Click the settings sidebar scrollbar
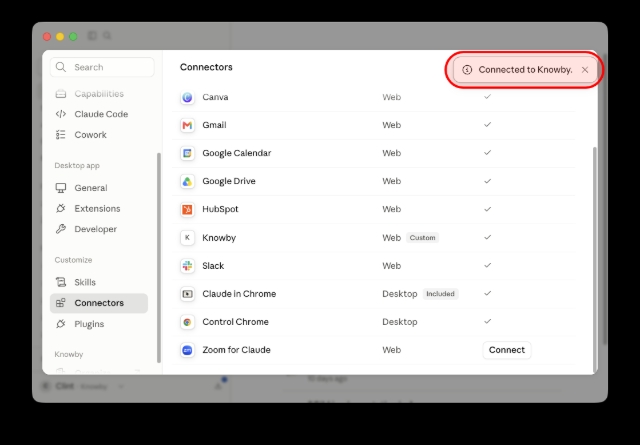This screenshot has width=640, height=445. point(159,258)
